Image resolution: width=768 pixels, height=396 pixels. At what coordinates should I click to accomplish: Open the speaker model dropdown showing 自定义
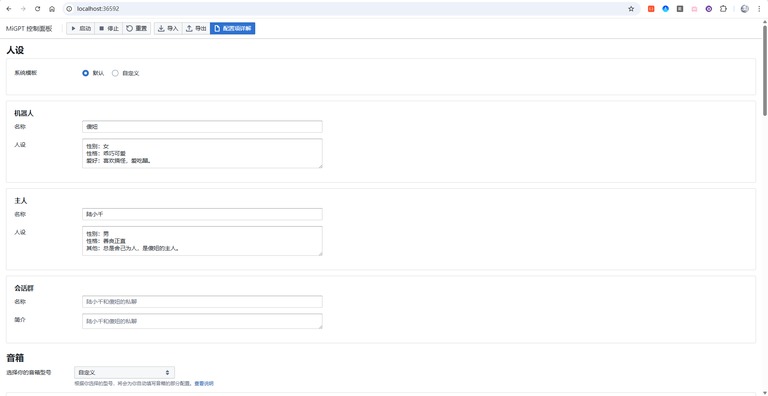124,372
